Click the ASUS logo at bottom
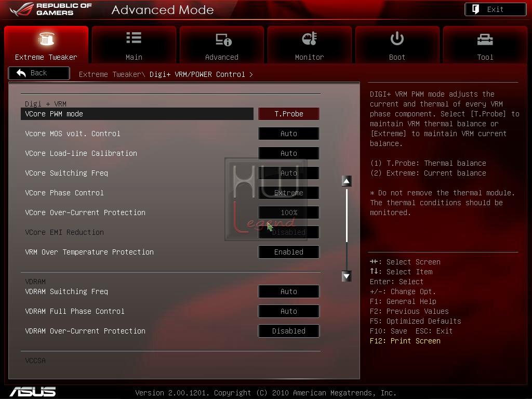 tap(33, 392)
